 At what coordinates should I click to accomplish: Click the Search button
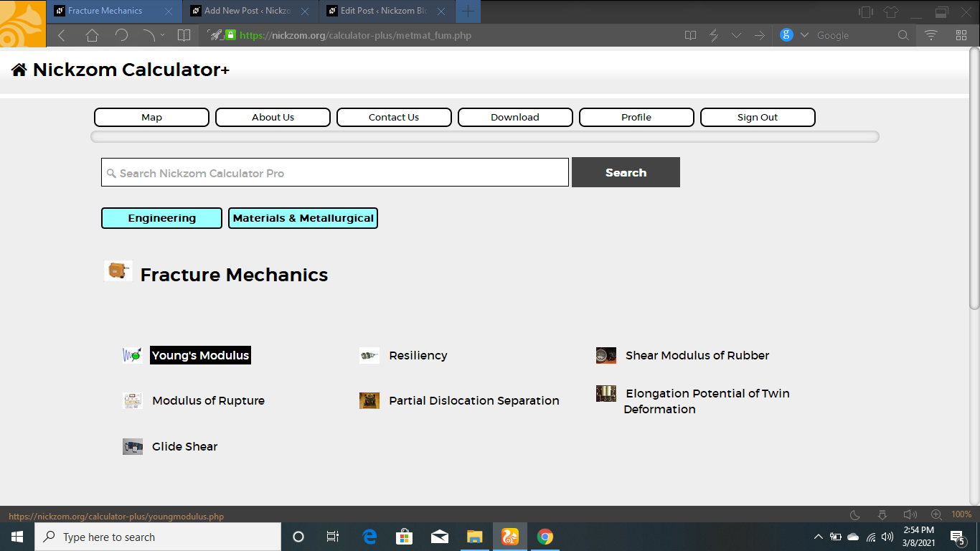coord(626,173)
